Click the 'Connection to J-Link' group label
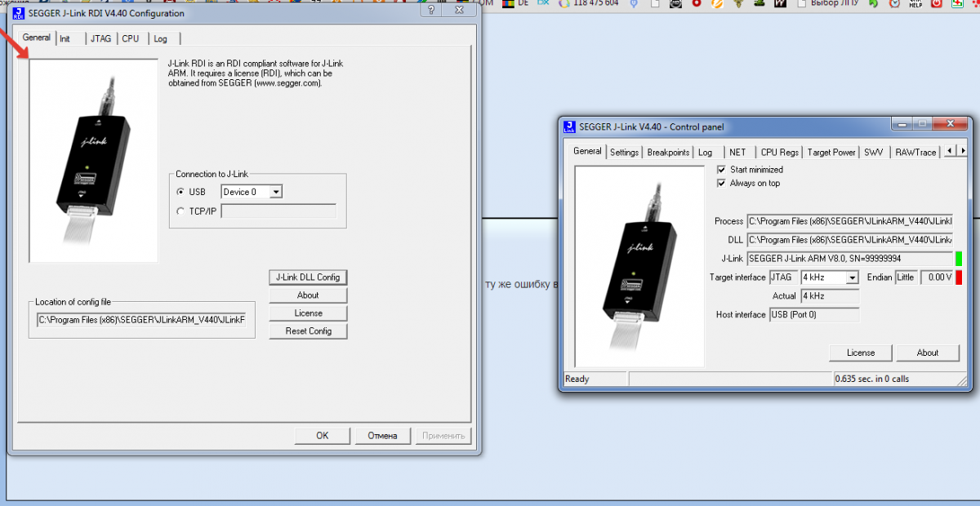 [x=212, y=174]
